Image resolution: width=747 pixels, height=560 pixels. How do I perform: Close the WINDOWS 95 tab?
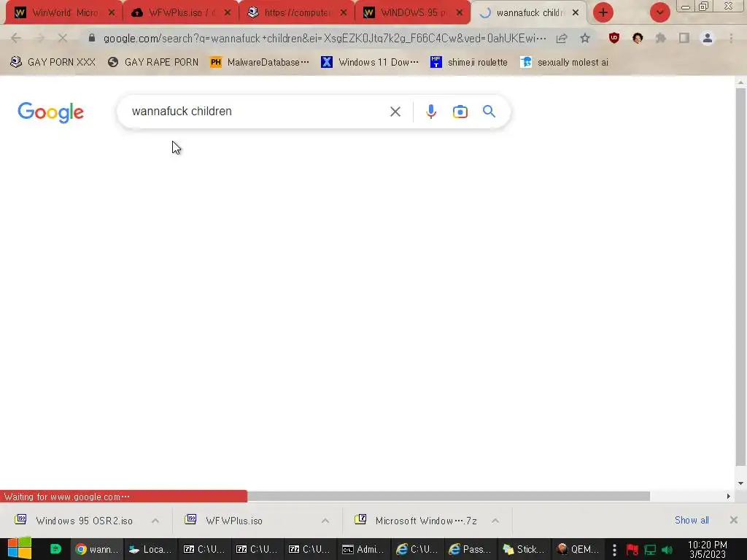[x=460, y=13]
